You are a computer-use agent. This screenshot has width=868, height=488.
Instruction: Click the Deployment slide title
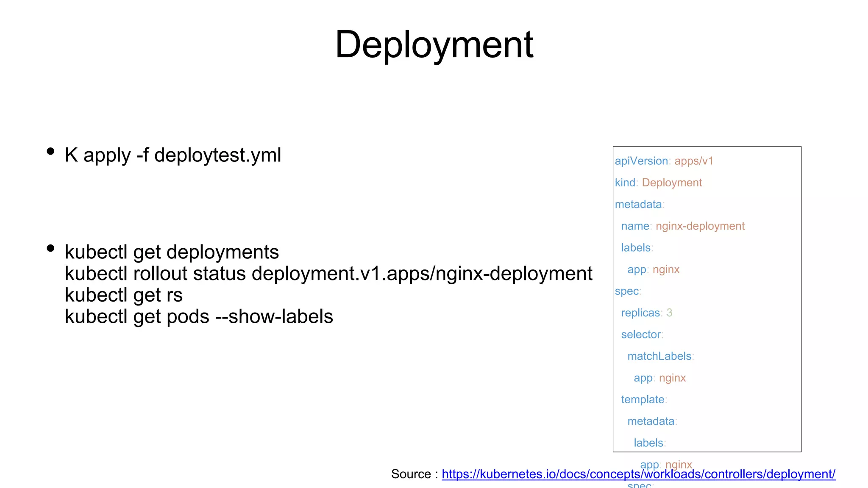point(434,44)
